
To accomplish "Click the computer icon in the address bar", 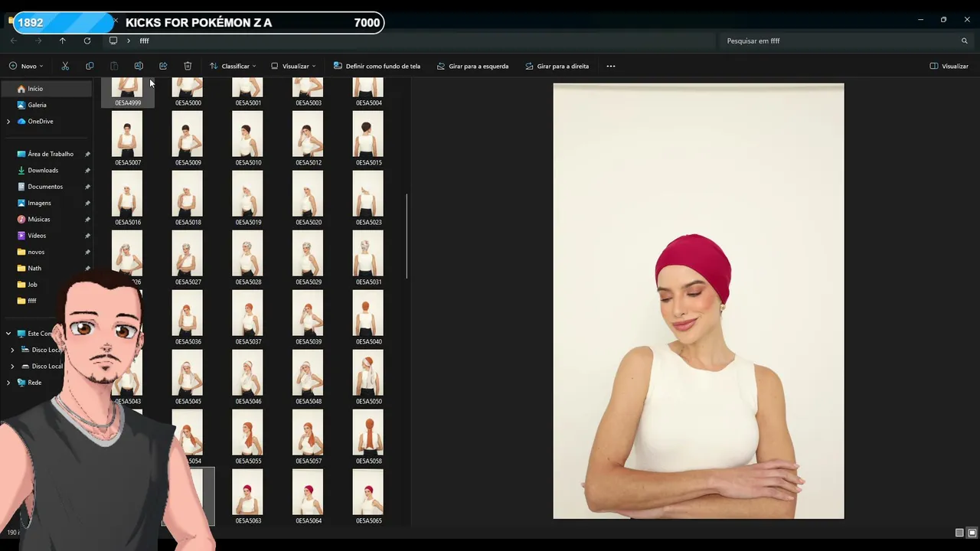I will click(x=113, y=41).
